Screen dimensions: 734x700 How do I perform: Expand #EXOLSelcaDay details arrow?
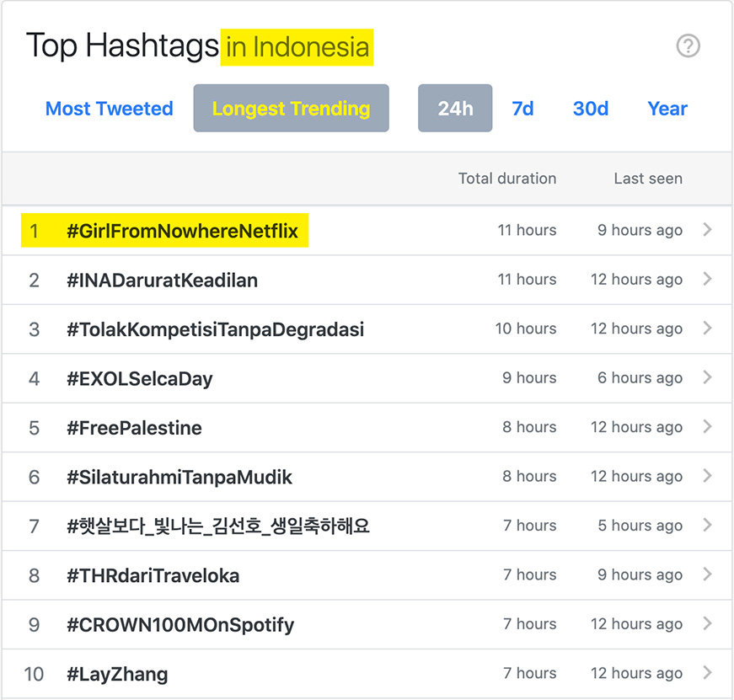point(707,377)
